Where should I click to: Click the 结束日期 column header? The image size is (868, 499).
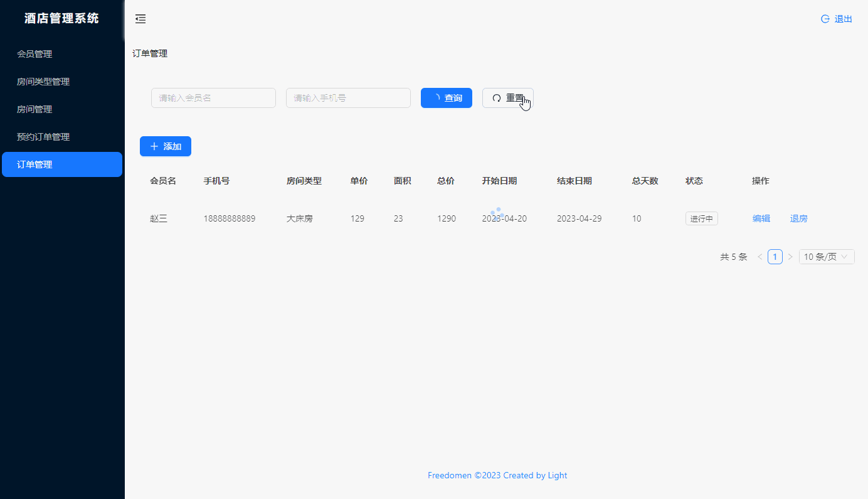[574, 181]
